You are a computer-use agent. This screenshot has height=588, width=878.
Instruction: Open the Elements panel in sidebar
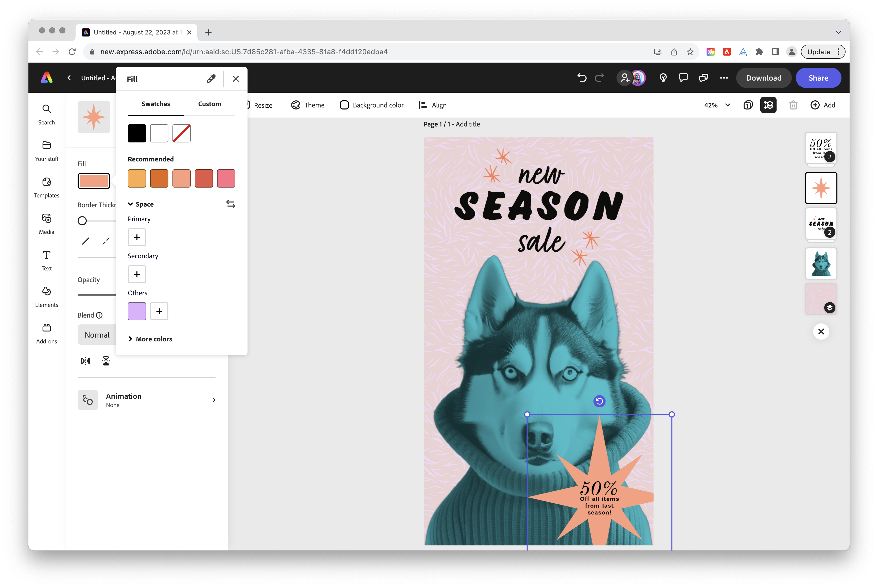point(46,296)
